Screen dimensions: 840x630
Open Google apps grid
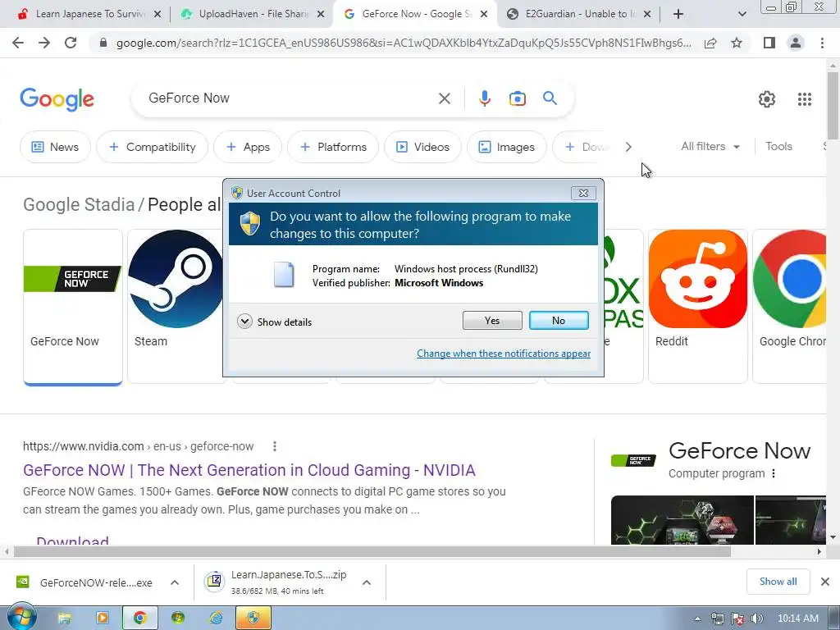(x=804, y=99)
